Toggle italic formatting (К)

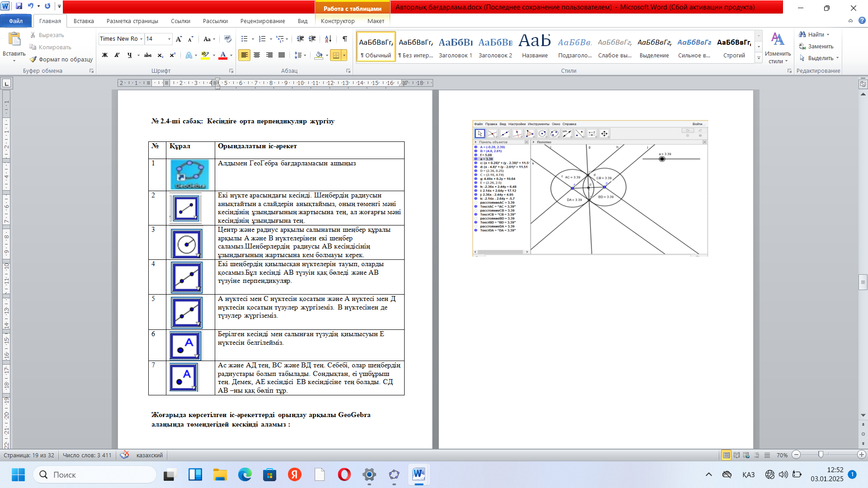coord(117,55)
